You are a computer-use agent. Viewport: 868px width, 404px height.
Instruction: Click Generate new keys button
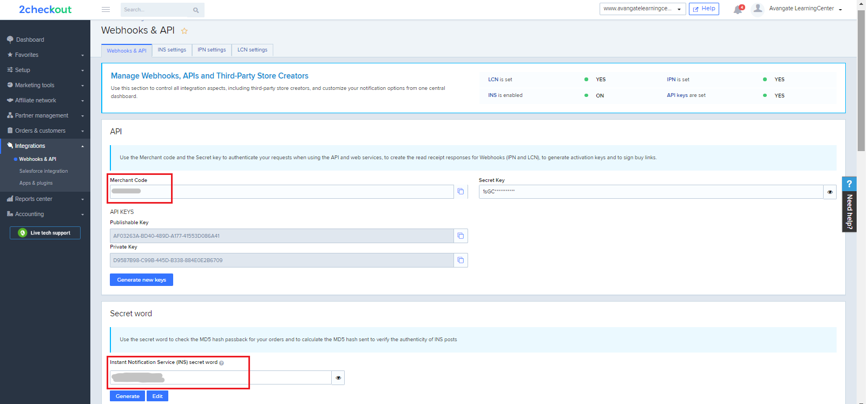point(141,280)
